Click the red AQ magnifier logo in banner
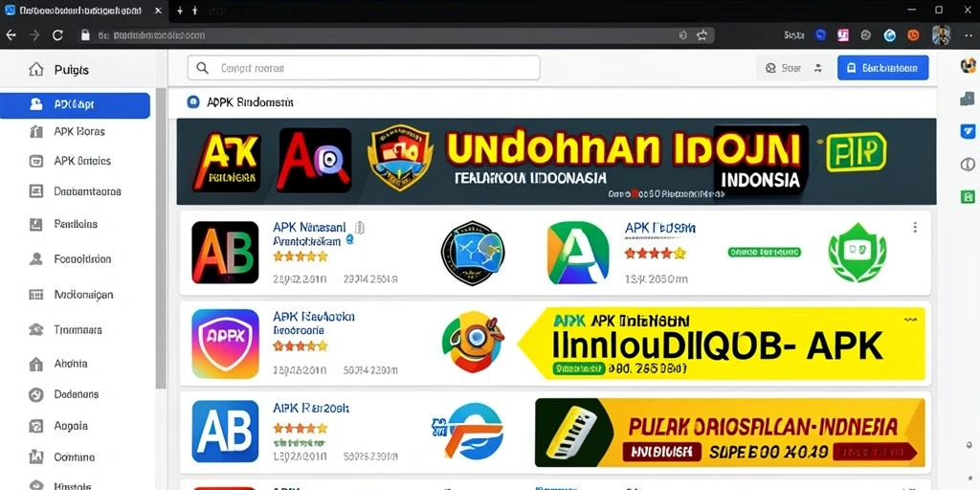The height and width of the screenshot is (490, 980). 314,160
